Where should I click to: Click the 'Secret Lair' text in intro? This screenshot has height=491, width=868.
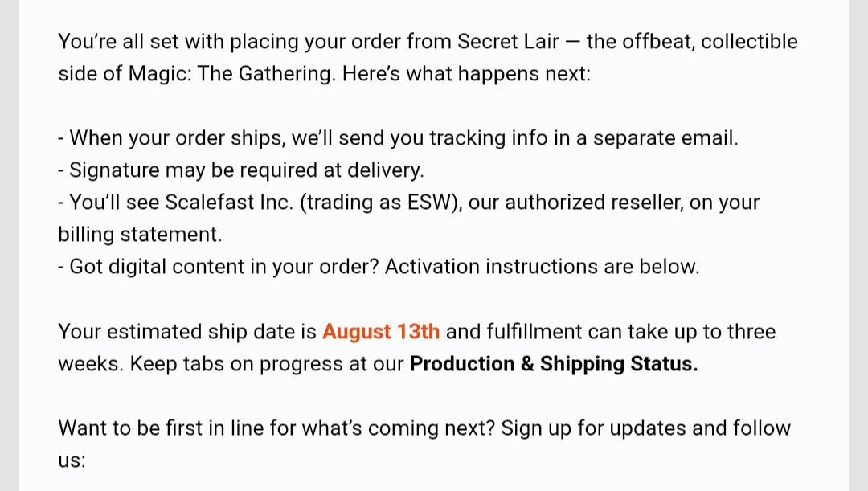point(508,42)
